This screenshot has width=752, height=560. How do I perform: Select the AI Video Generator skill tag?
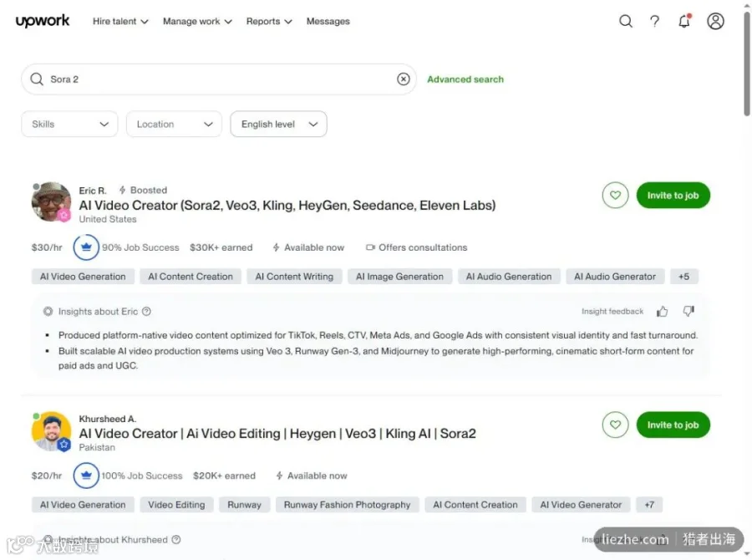[x=581, y=505]
